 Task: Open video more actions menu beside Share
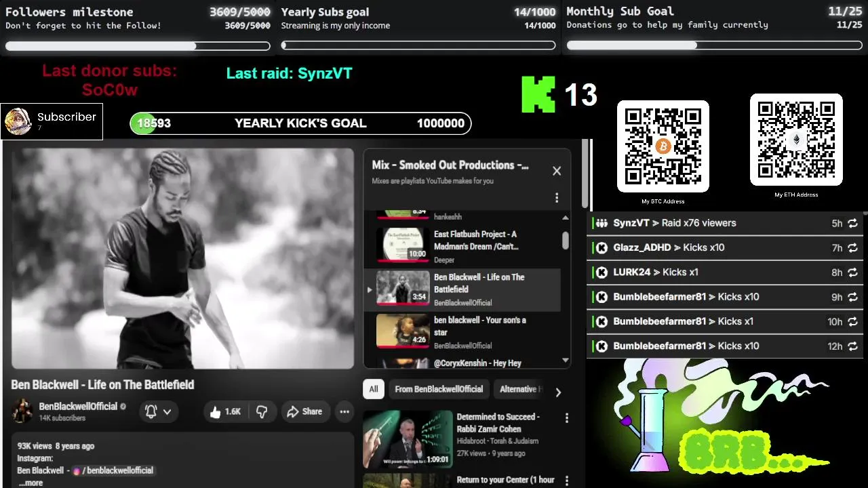tap(344, 411)
